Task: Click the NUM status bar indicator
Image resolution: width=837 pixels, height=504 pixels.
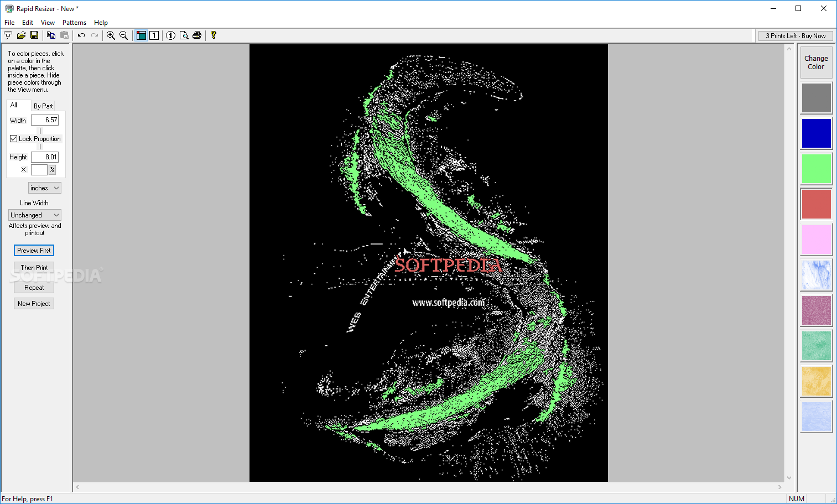Action: coord(797,498)
